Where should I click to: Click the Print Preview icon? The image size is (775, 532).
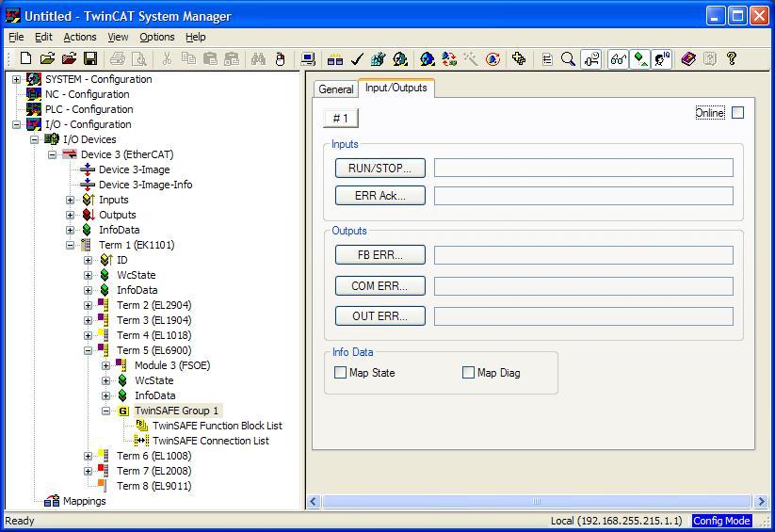click(x=139, y=58)
